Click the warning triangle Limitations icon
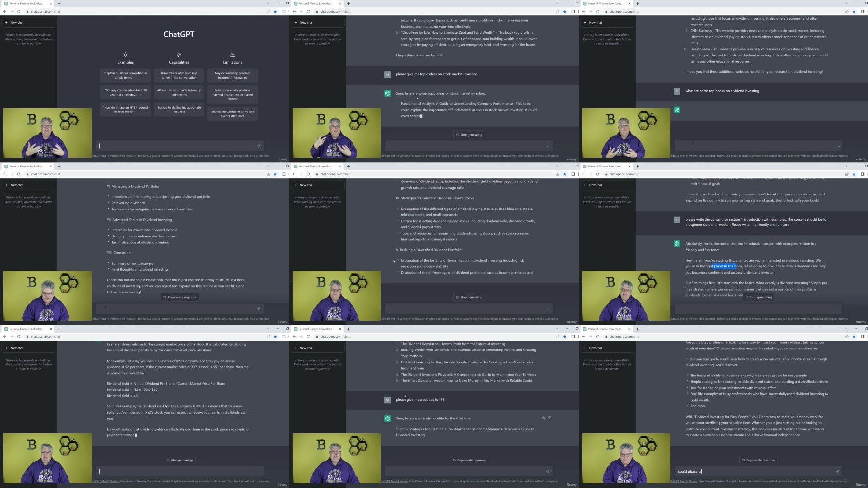This screenshot has width=868, height=488. tap(232, 55)
